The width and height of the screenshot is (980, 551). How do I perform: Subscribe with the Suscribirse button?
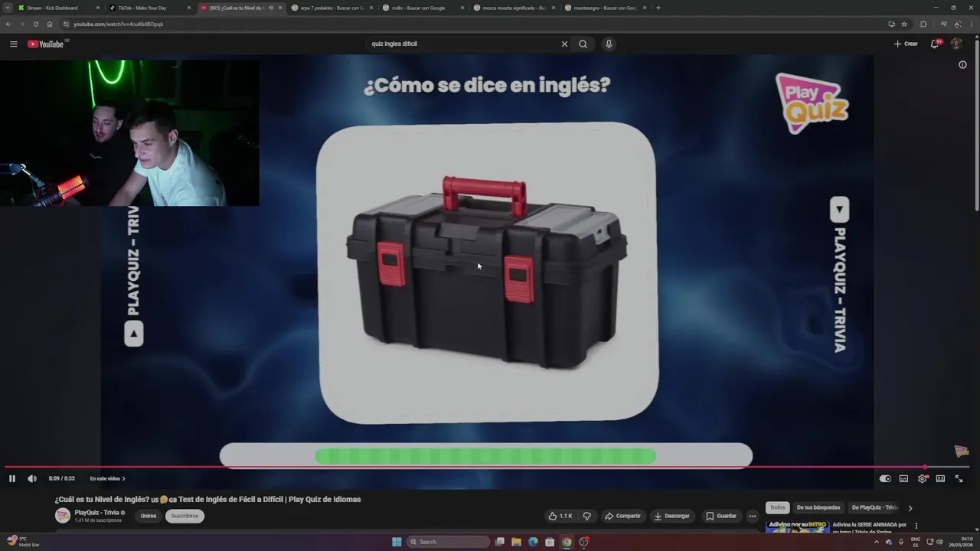[x=185, y=516]
